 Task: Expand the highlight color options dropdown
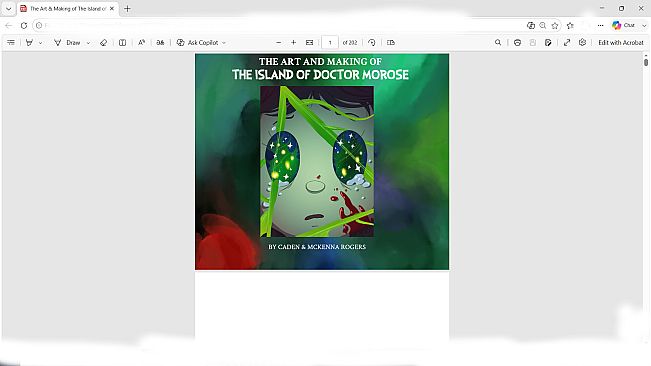(x=40, y=43)
